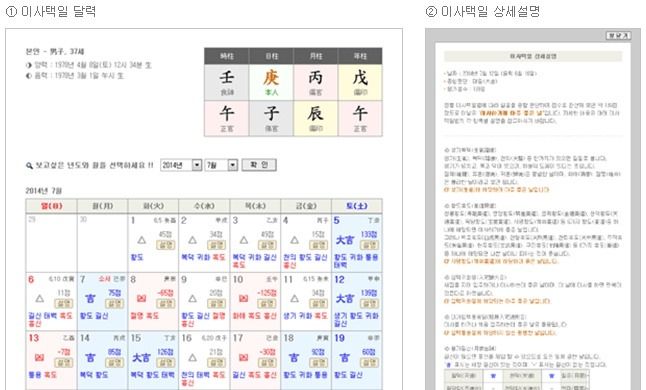
Task: Open the 설명 button on July 6
Action: (x=64, y=304)
